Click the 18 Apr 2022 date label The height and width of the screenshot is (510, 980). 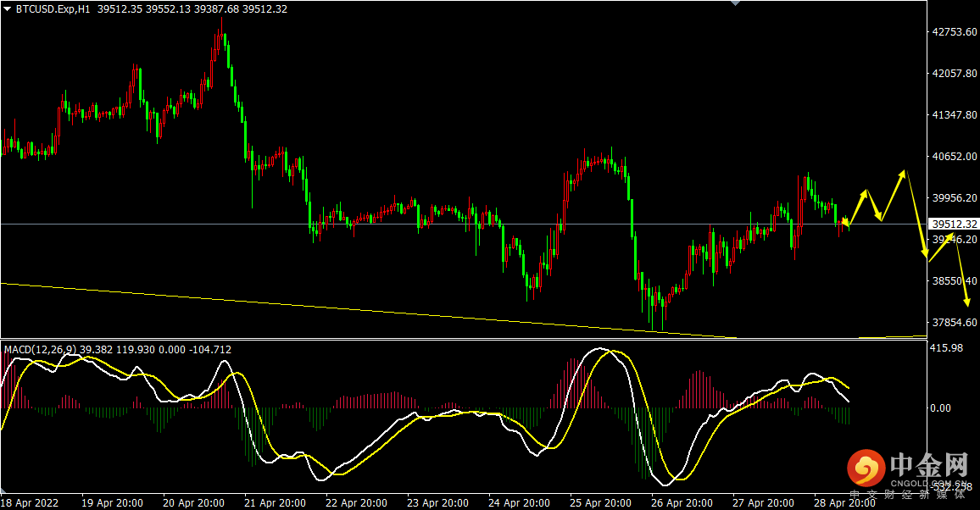pos(30,502)
